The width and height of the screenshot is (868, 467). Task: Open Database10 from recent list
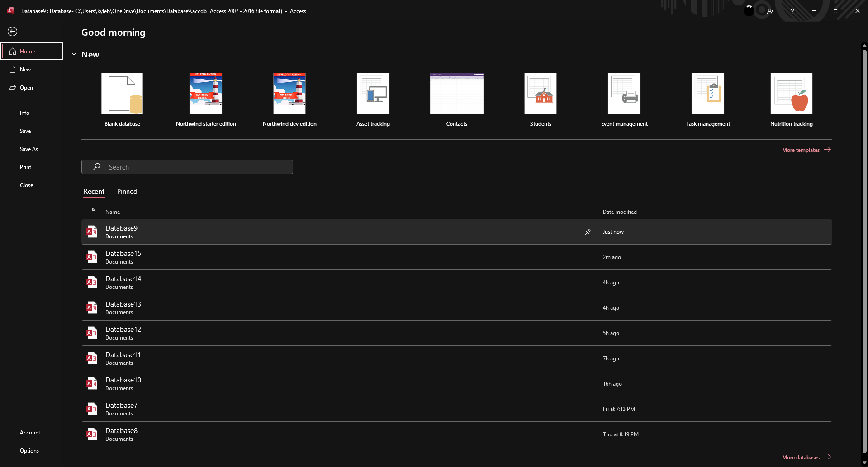(457, 383)
